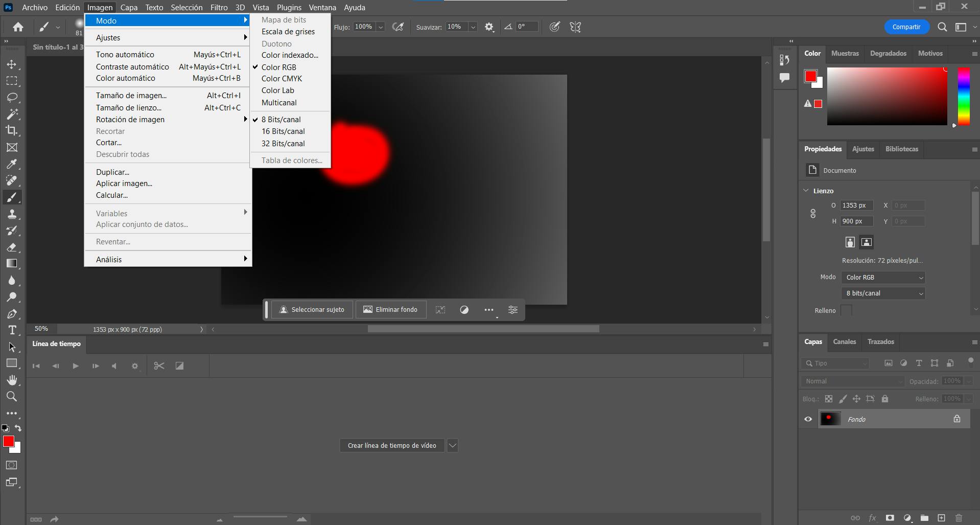The image size is (980, 525).
Task: Open the Flujo percentage dropdown
Action: pyautogui.click(x=381, y=27)
